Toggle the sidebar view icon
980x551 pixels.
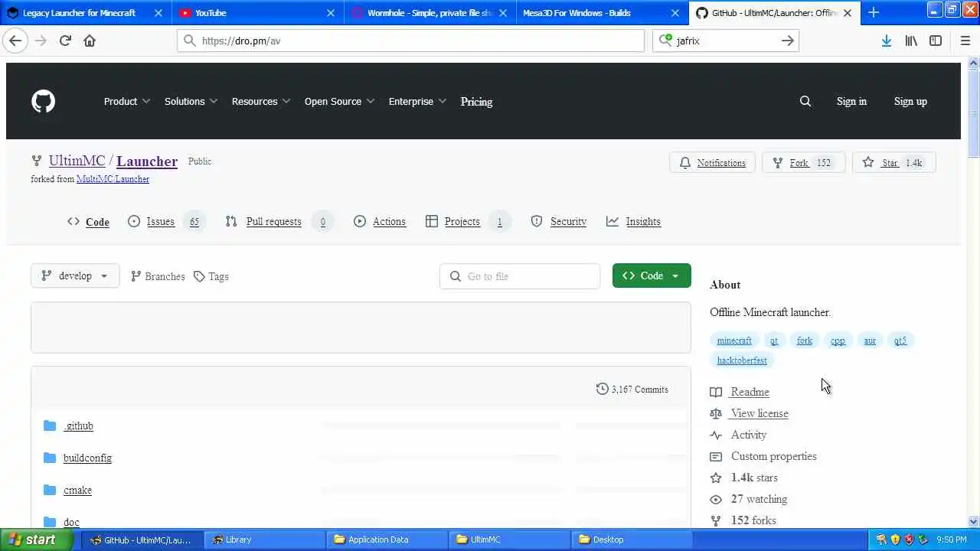pos(936,41)
